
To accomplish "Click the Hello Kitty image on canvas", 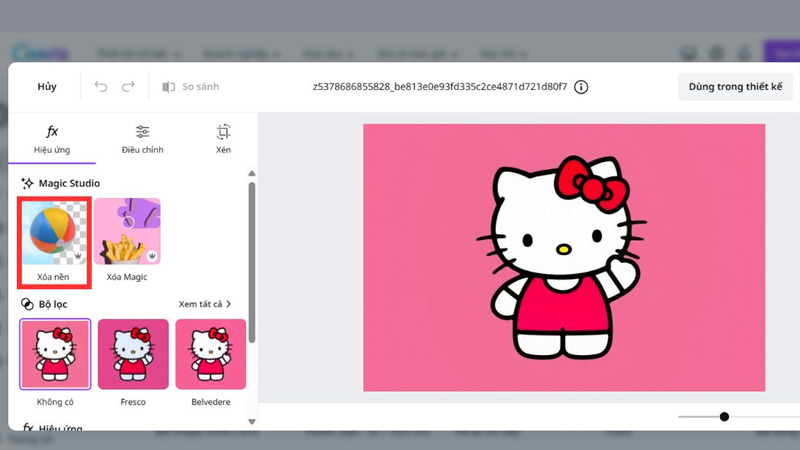I will click(x=563, y=258).
